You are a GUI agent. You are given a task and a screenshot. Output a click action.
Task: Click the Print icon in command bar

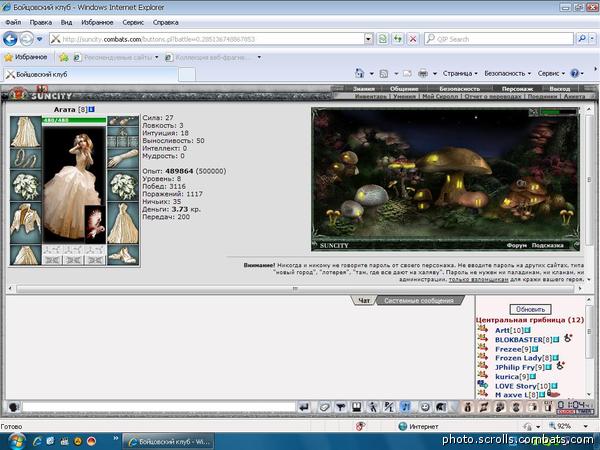coord(423,73)
